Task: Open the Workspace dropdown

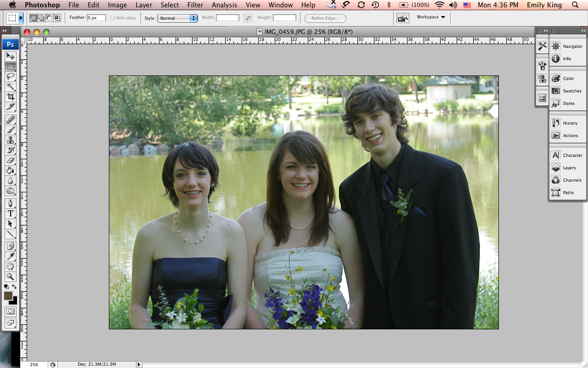Action: [431, 17]
